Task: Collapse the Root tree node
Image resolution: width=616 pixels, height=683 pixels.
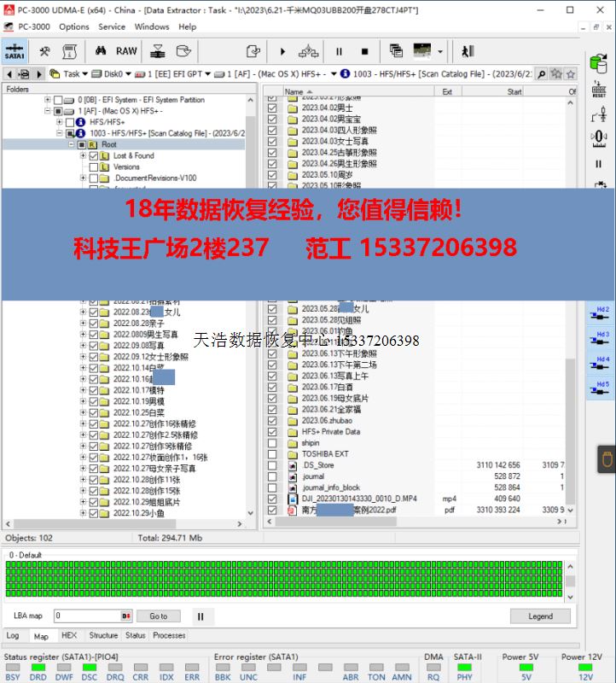Action: click(72, 145)
